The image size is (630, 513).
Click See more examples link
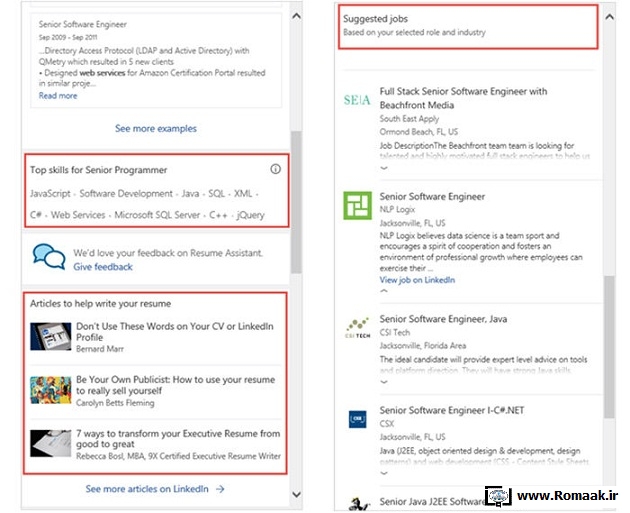point(156,129)
